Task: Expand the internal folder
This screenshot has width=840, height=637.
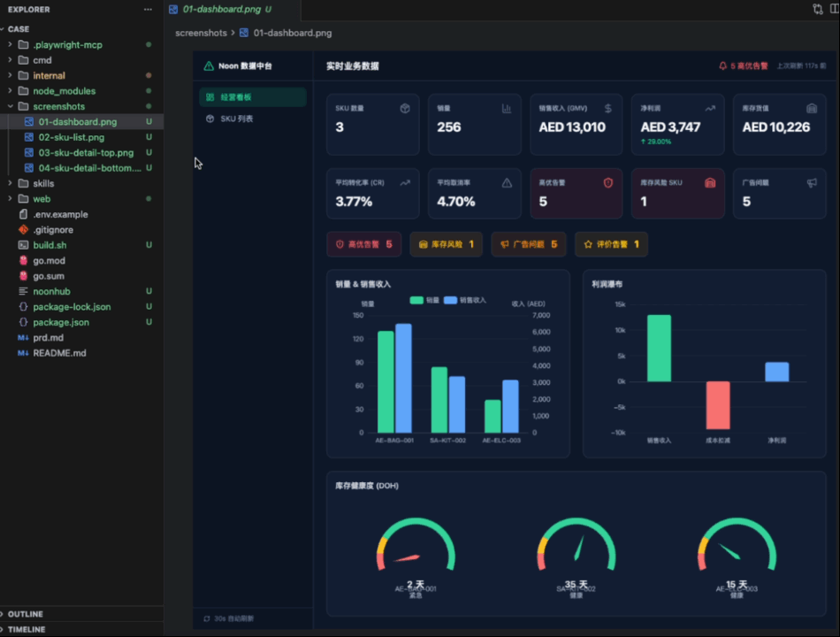Action: (x=11, y=75)
